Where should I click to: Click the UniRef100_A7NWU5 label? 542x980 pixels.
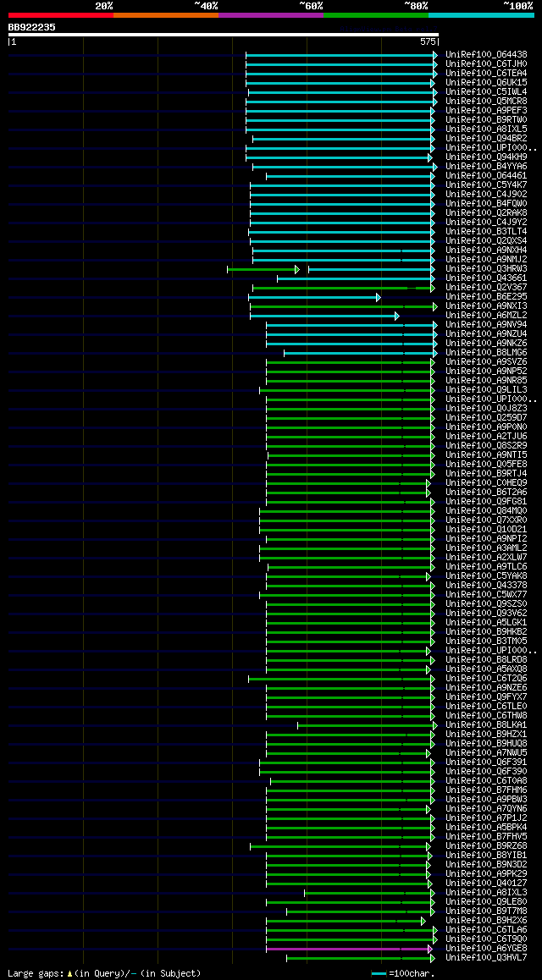tap(486, 753)
